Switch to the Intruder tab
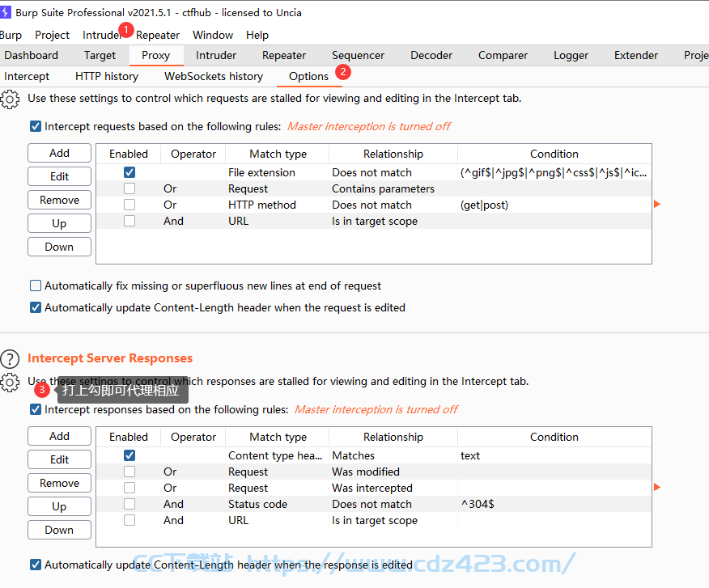Image resolution: width=709 pixels, height=588 pixels. coord(215,55)
